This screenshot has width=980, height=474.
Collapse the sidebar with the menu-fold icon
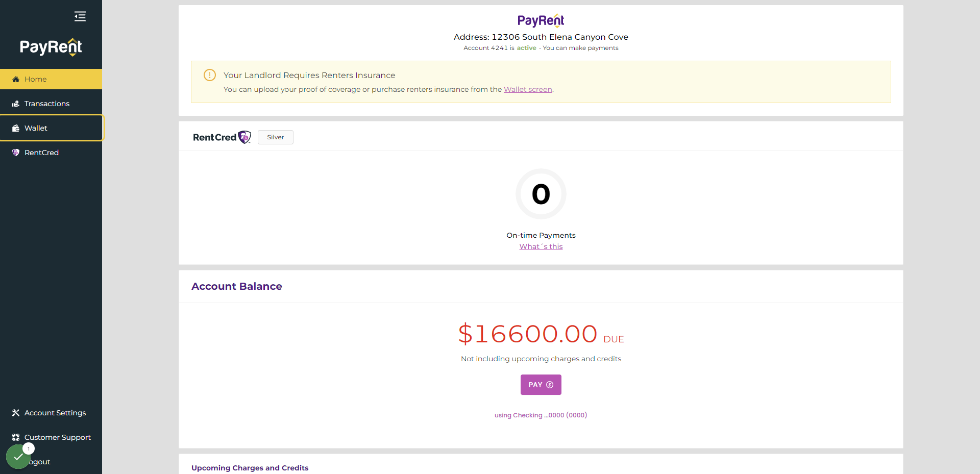[80, 16]
